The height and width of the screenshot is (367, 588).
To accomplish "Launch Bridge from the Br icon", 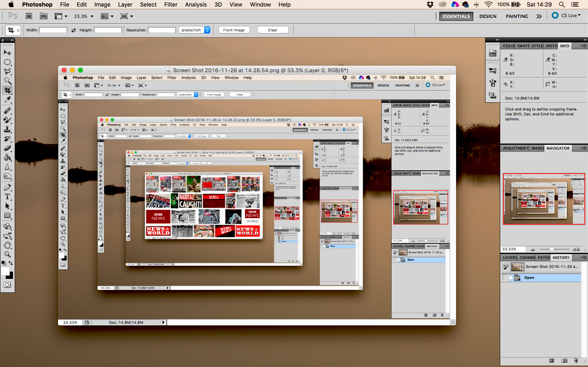I will coord(29,16).
